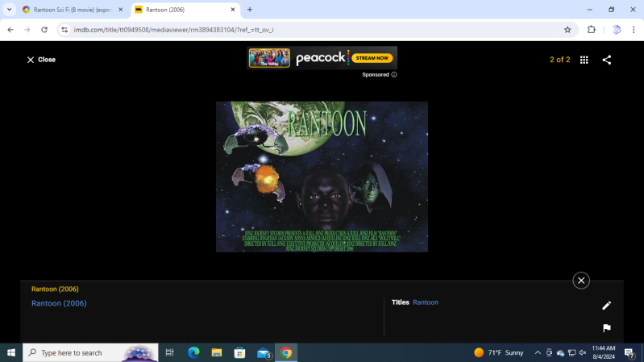Open File Explorer from taskbar
This screenshot has height=362, width=644.
pyautogui.click(x=217, y=352)
